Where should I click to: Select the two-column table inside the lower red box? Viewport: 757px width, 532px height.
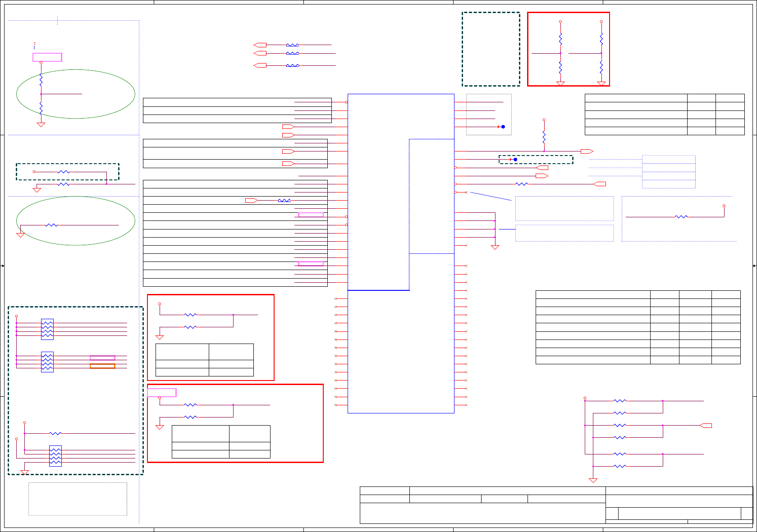(x=221, y=442)
